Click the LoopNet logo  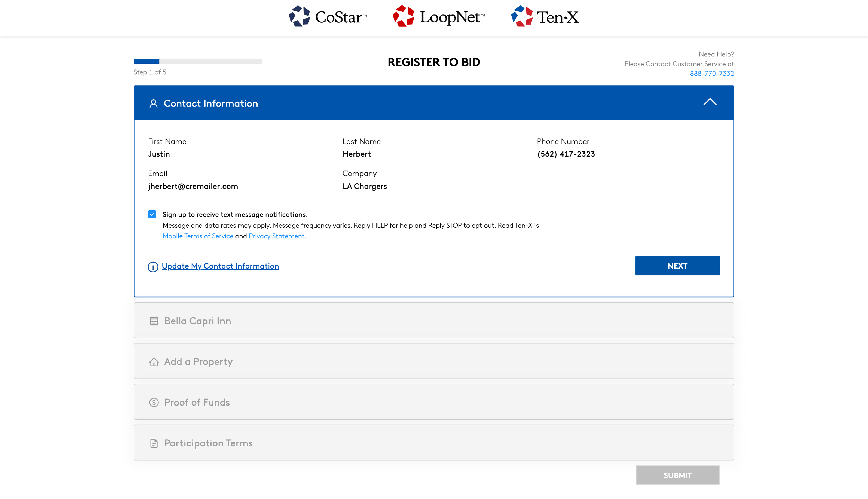(438, 17)
